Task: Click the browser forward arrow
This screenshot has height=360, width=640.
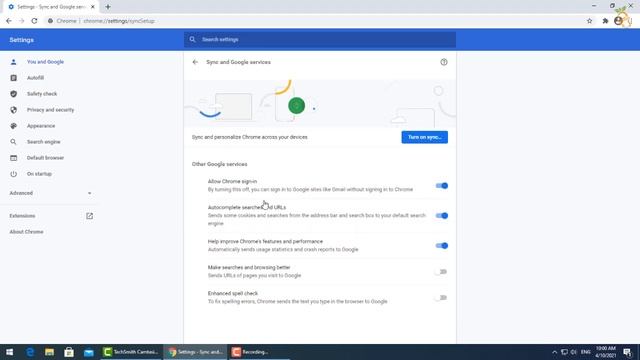Action: click(x=21, y=21)
